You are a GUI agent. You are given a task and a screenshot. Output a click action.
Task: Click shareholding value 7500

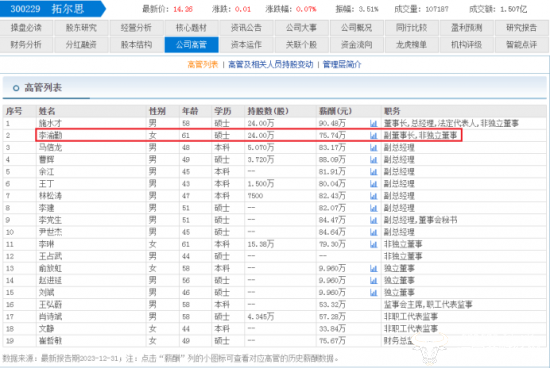pyautogui.click(x=255, y=196)
